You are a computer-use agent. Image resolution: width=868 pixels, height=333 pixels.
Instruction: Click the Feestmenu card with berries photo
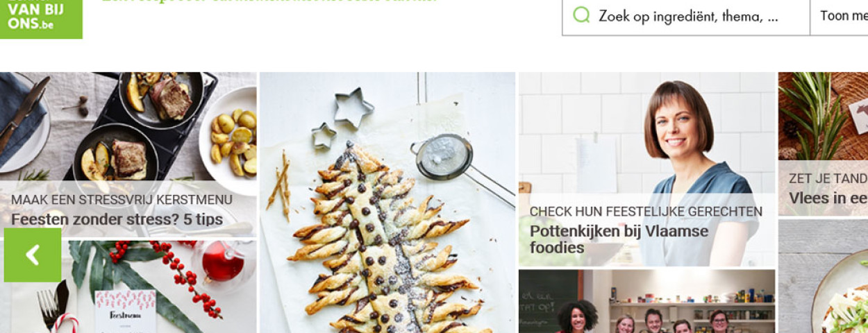point(128,287)
